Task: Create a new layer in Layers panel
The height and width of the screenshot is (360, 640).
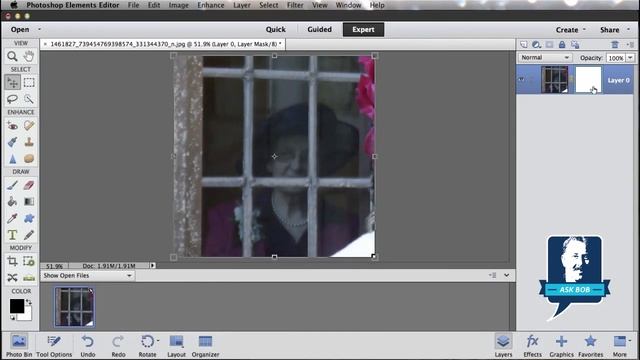Action: (524, 44)
